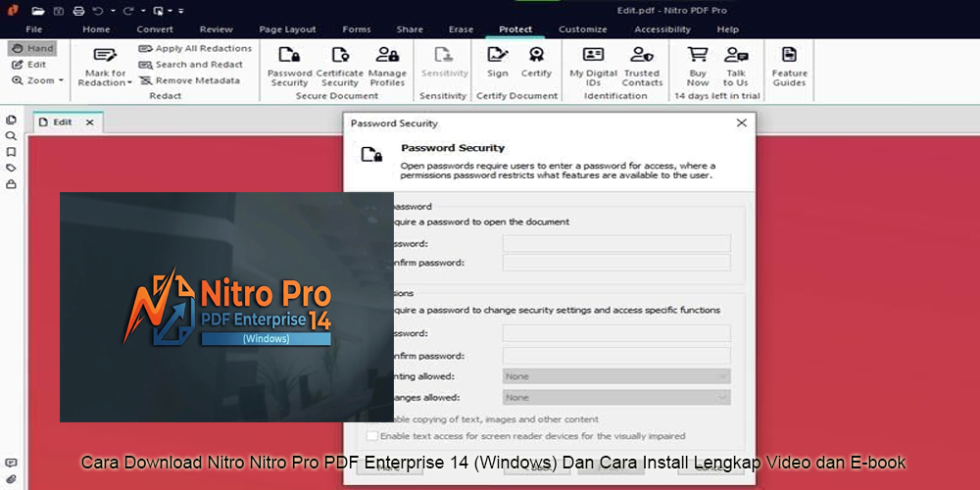Image resolution: width=980 pixels, height=490 pixels.
Task: Open the Tags panel in left sidebar
Action: pos(11,169)
